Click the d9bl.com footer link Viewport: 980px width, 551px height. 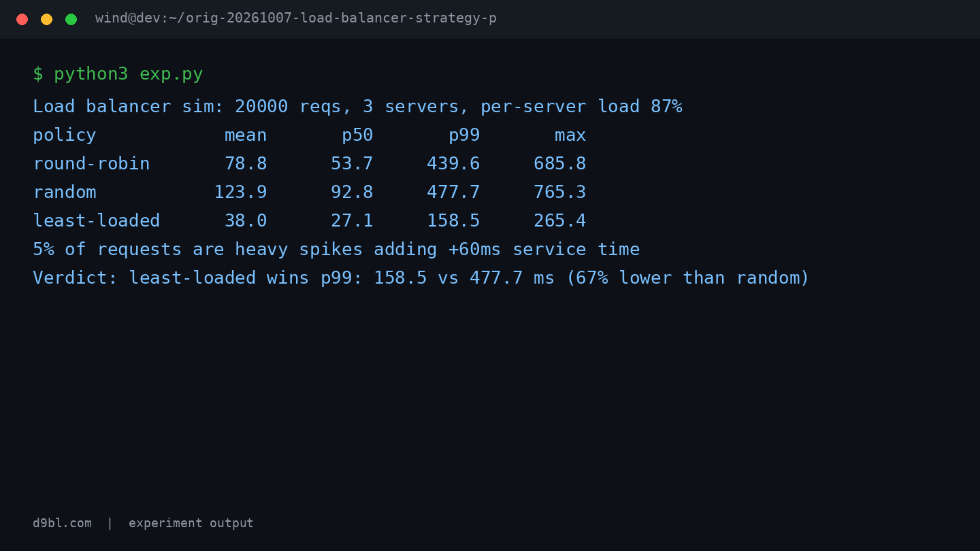(62, 523)
